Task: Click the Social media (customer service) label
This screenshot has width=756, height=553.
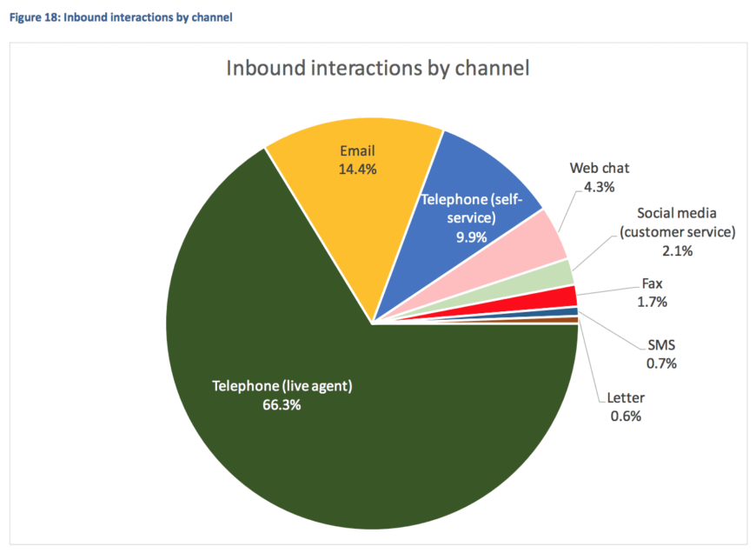Action: point(677,231)
